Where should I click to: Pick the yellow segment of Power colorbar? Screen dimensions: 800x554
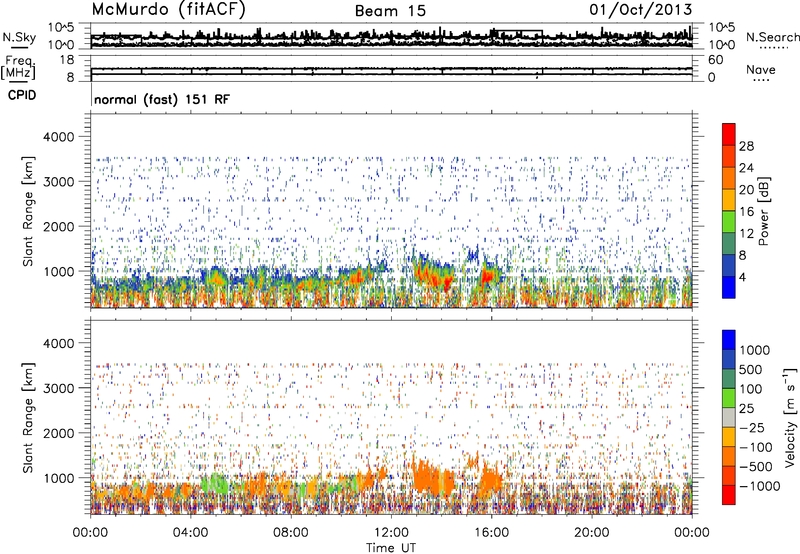click(729, 200)
